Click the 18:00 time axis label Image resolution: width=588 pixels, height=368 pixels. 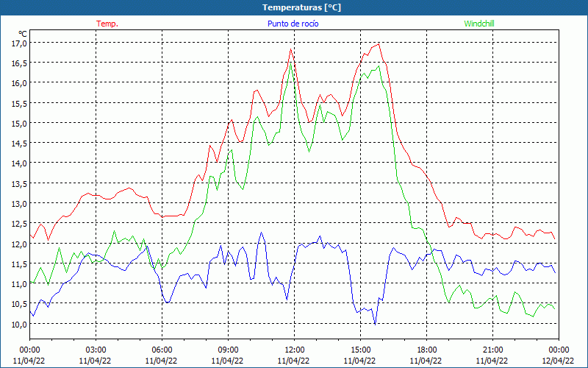pos(426,350)
